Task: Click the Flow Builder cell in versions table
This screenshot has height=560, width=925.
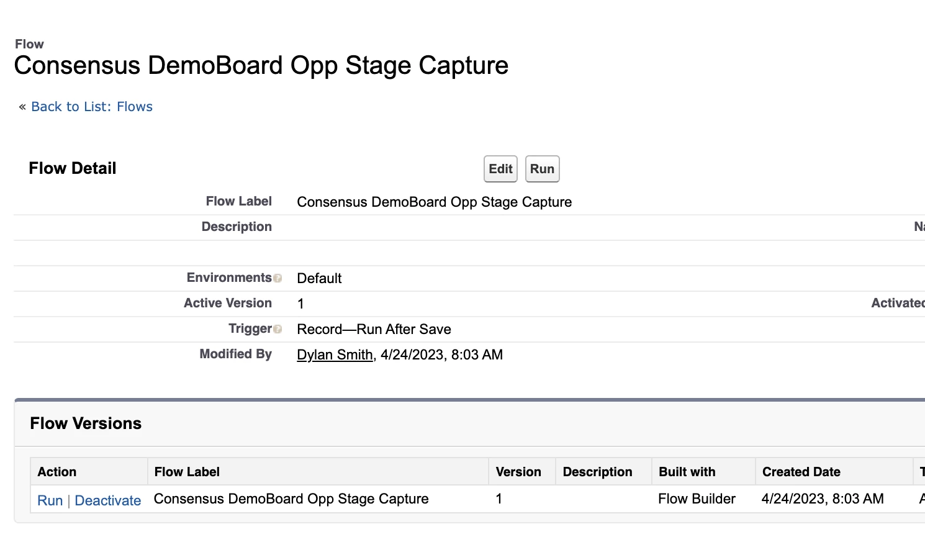Action: click(697, 499)
